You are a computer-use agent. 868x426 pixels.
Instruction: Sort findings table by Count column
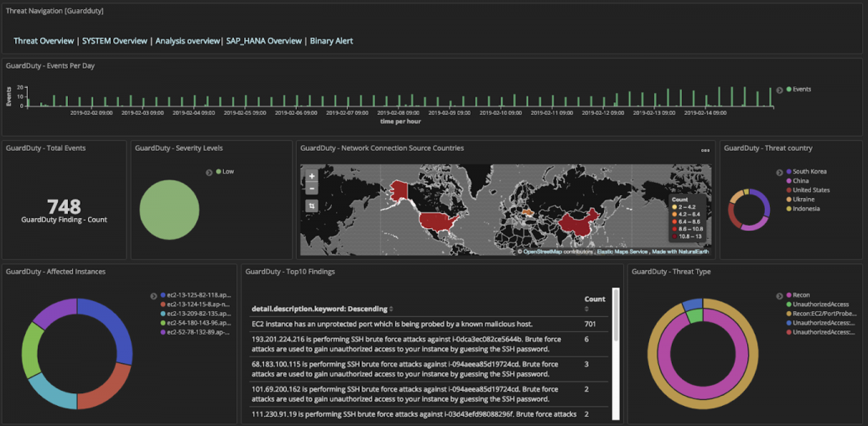pyautogui.click(x=595, y=303)
